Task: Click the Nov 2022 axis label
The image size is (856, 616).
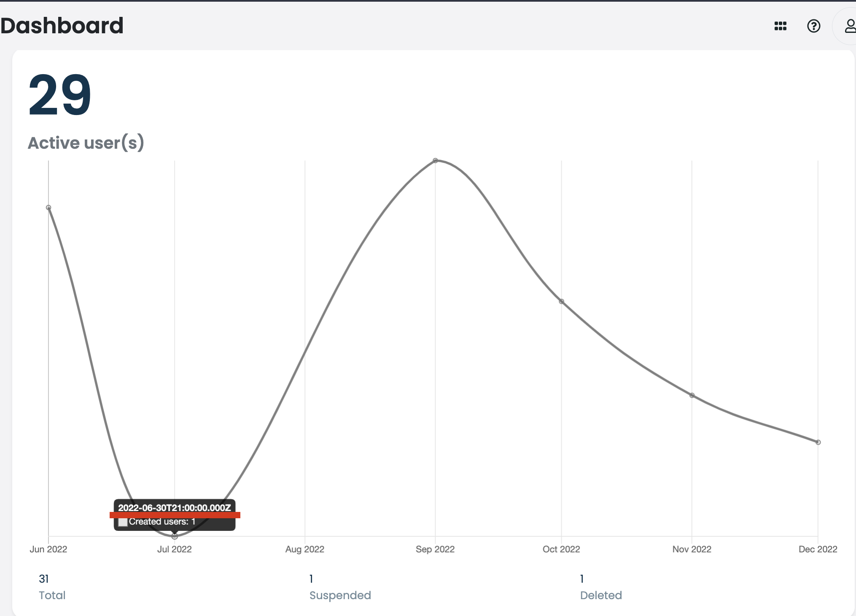Action: [692, 549]
